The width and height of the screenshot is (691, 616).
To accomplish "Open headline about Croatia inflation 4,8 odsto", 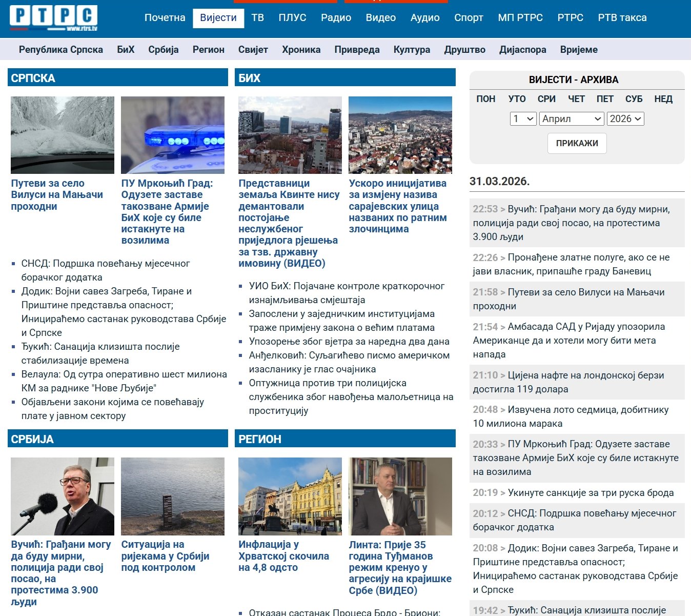I will coord(283,556).
